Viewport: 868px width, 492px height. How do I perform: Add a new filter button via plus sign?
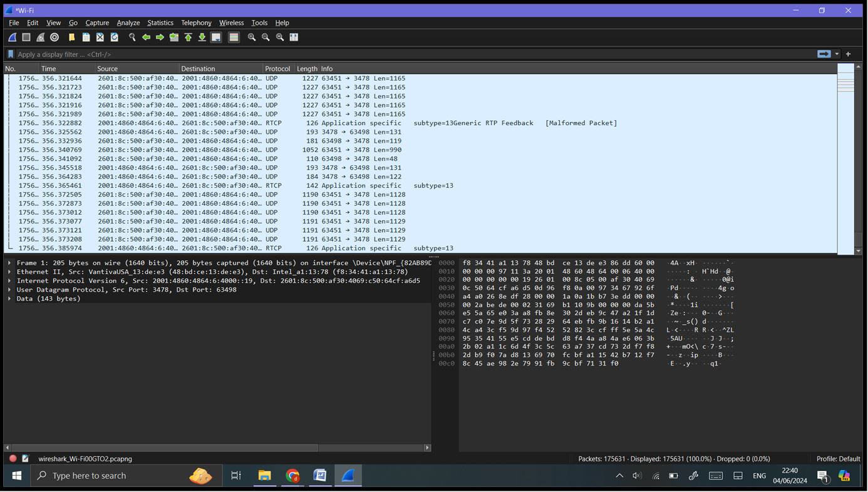click(849, 54)
